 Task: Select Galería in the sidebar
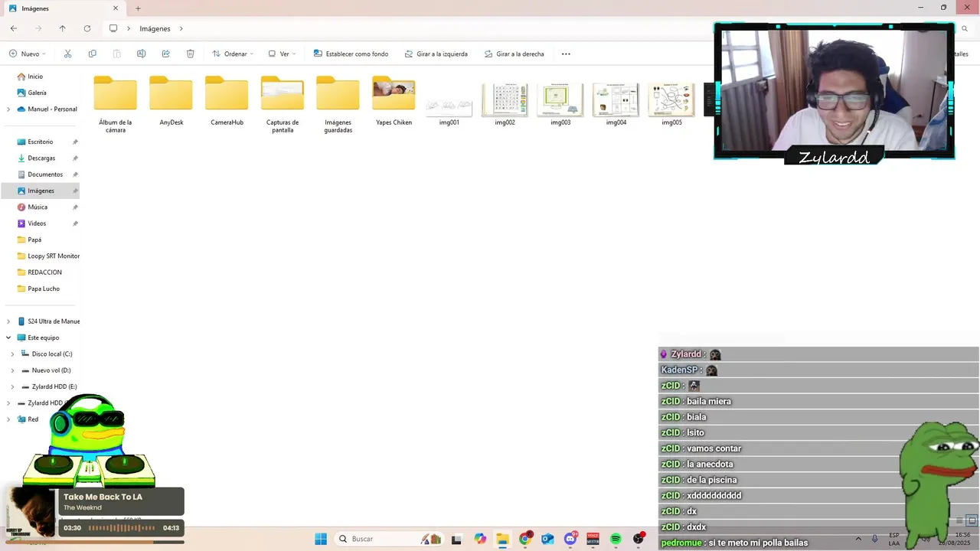pyautogui.click(x=37, y=93)
